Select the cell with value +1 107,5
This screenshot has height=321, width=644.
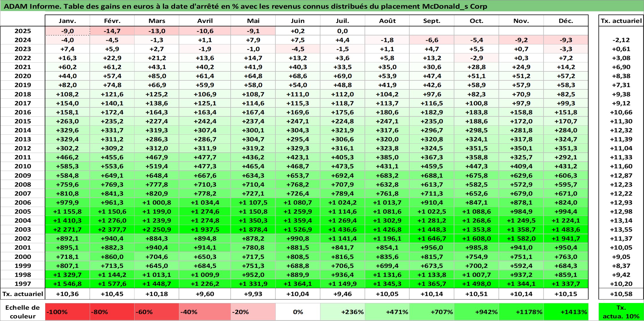tap(253, 203)
